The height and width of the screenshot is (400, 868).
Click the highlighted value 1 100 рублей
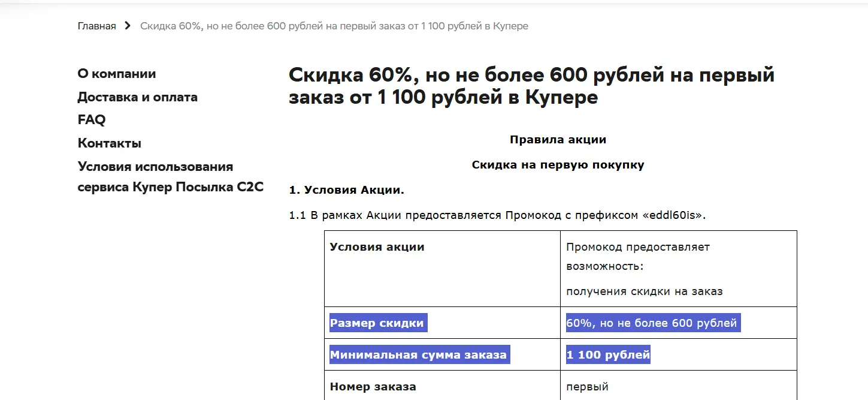coord(608,355)
